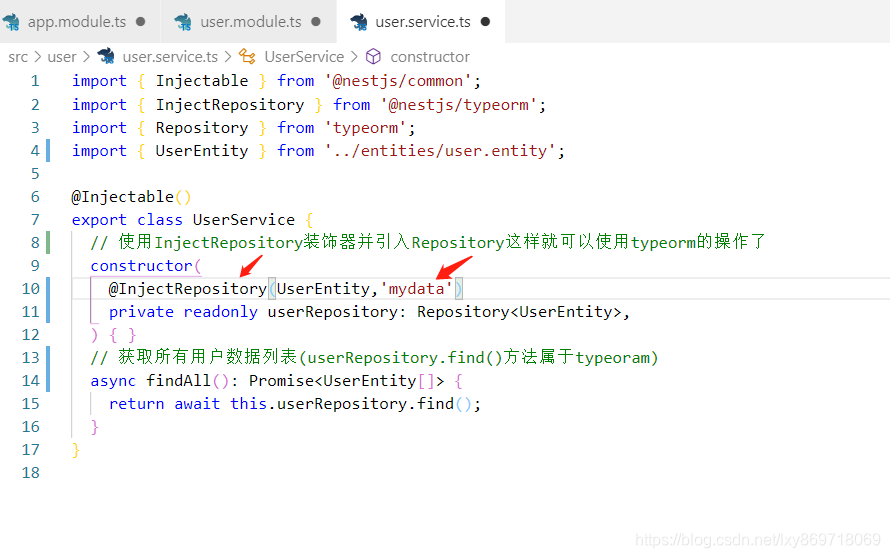Click Promise<UserEntity[]> return type

click(x=347, y=381)
